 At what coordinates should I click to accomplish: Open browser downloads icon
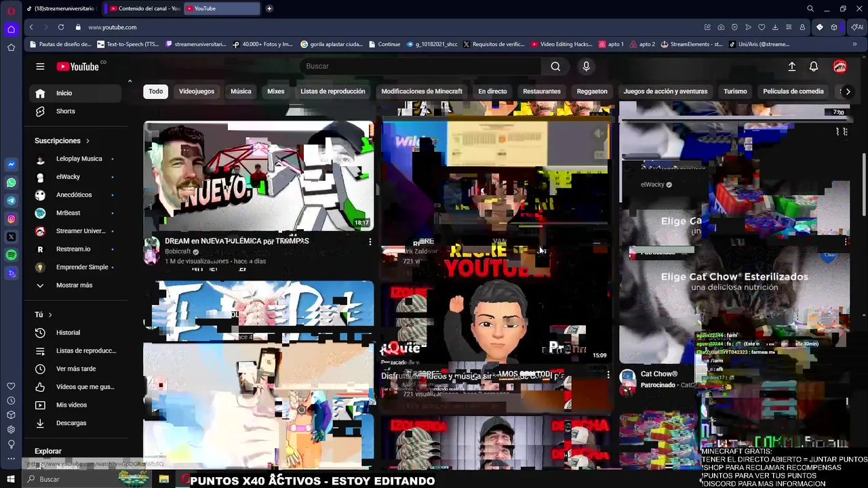pos(775,27)
